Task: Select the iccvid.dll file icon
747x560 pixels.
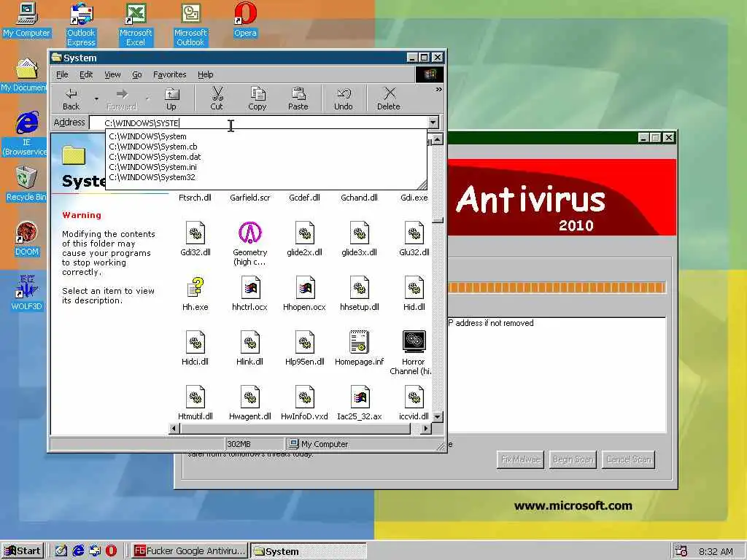Action: 414,397
